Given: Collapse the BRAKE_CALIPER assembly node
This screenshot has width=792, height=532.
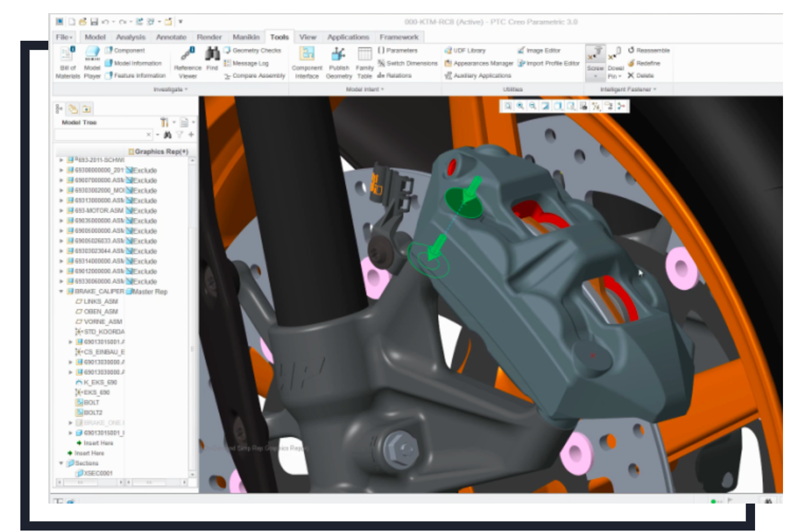Looking at the screenshot, I should click(x=61, y=291).
